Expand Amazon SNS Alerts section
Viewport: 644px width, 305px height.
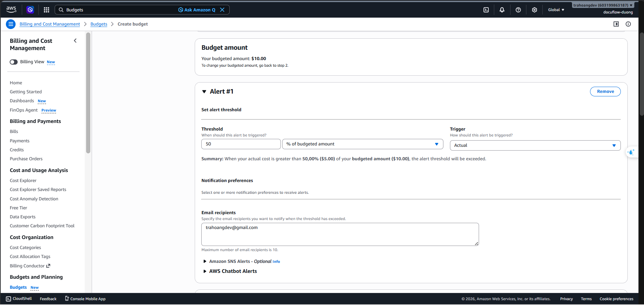[205, 261]
